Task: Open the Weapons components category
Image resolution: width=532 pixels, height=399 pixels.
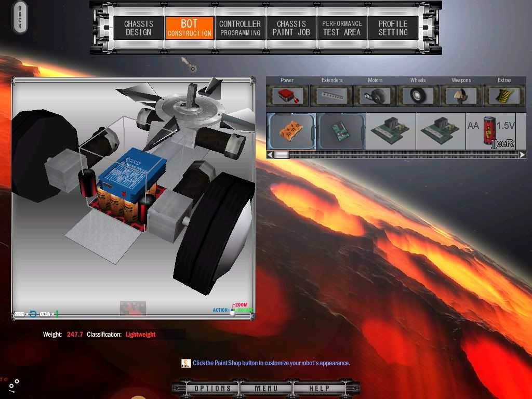Action: [461, 96]
